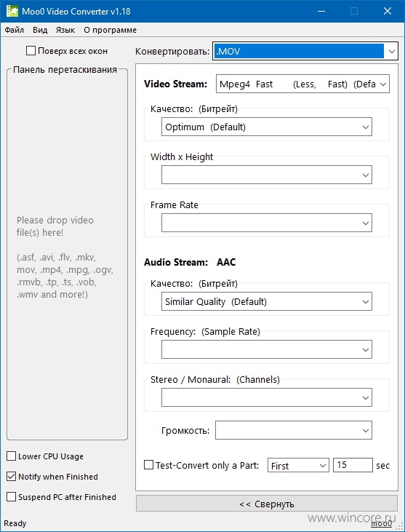Click the << Свернуть collapse button
This screenshot has width=405, height=532.
pos(267,504)
